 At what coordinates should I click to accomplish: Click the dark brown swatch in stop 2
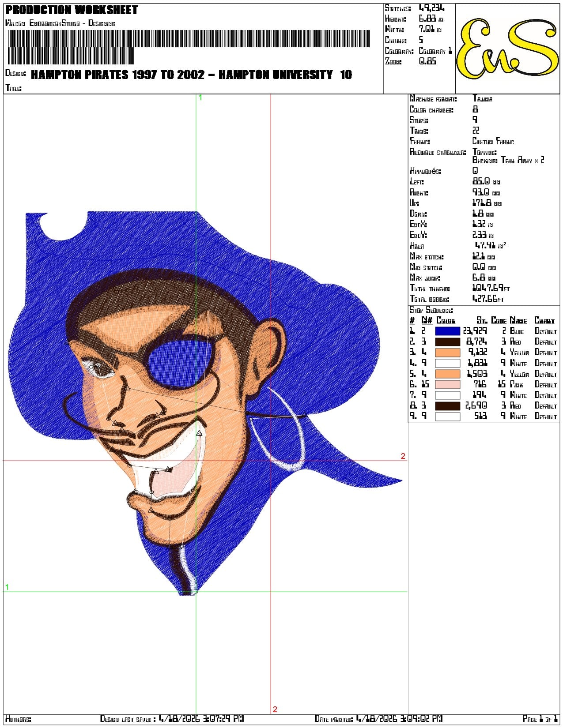click(x=448, y=341)
